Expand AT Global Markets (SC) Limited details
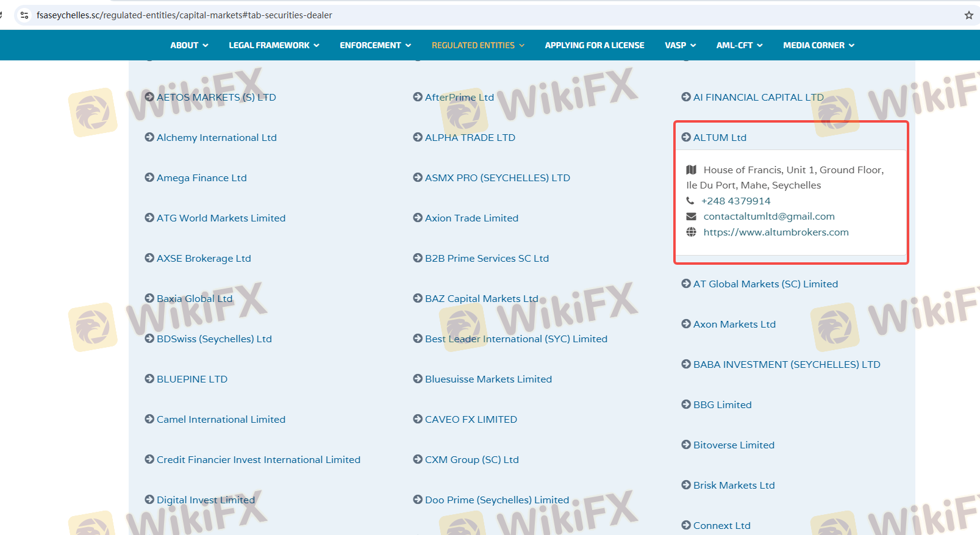The width and height of the screenshot is (980, 535). click(765, 284)
